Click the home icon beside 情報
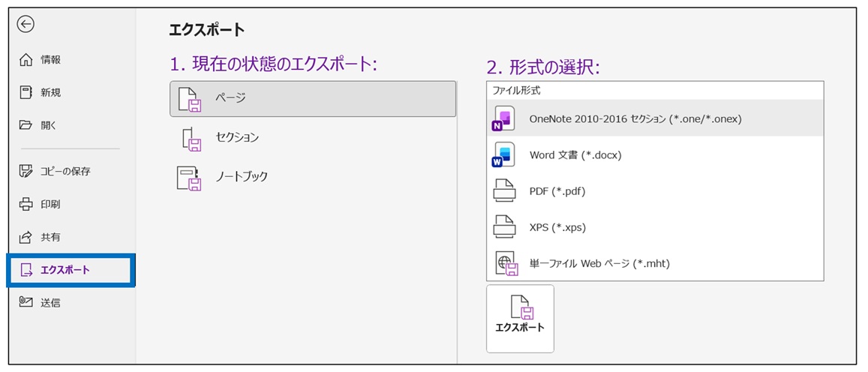 pyautogui.click(x=26, y=60)
